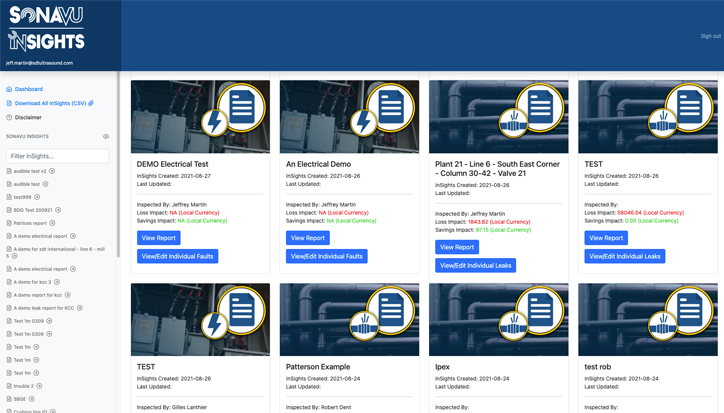
Task: Open View/Edit Individual Leaks for Plant 21 card
Action: tap(475, 265)
